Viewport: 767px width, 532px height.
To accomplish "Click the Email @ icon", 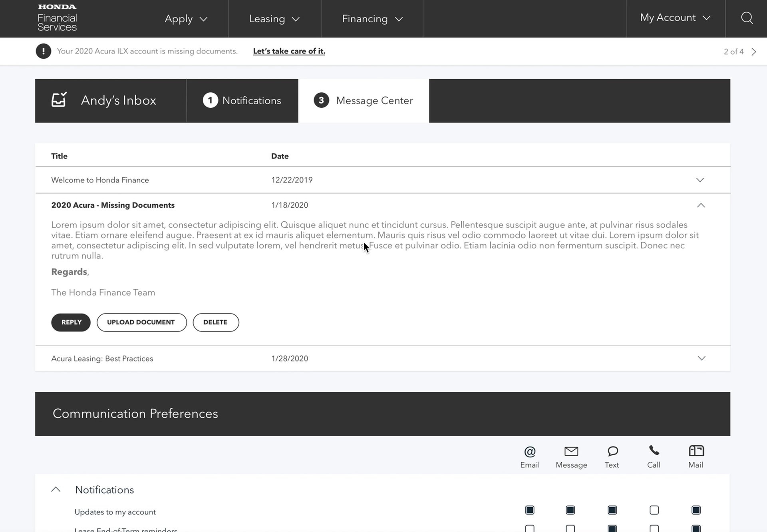I will (x=530, y=452).
